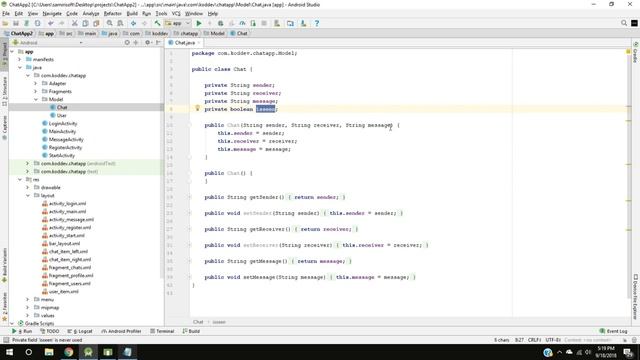The height and width of the screenshot is (360, 640).
Task: Open the app run configuration dropdown
Action: 178,23
